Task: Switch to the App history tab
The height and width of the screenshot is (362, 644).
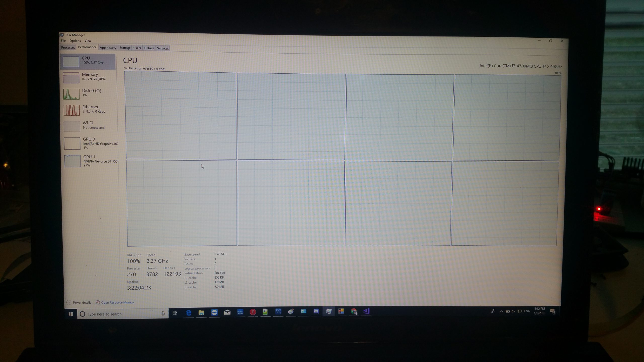Action: (108, 48)
